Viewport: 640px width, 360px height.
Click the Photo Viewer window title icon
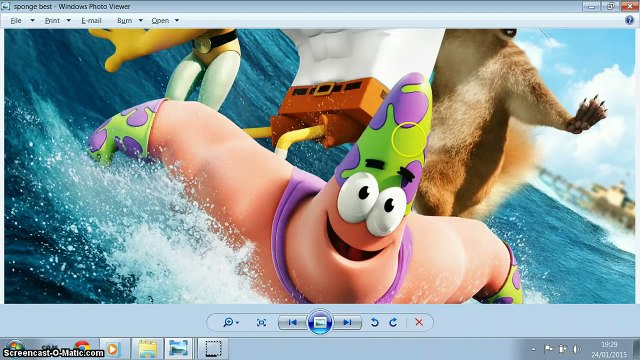click(6, 7)
